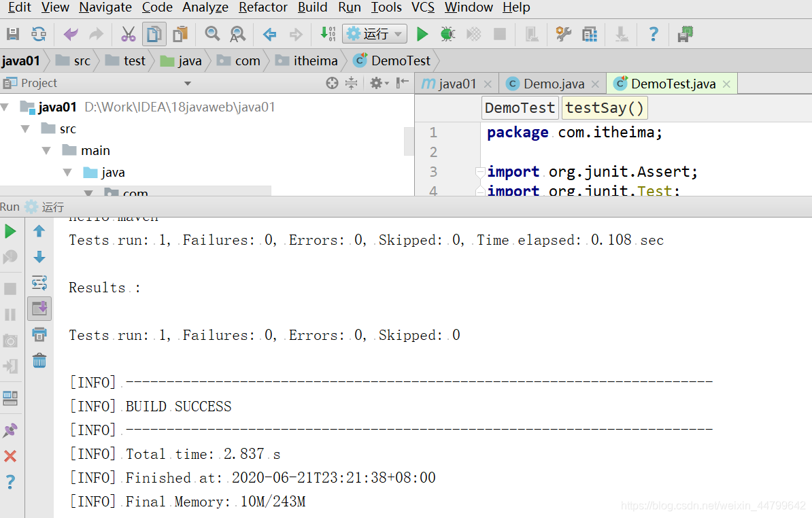The image size is (812, 518).
Task: Navigate Forward with grey arrow
Action: coord(296,35)
